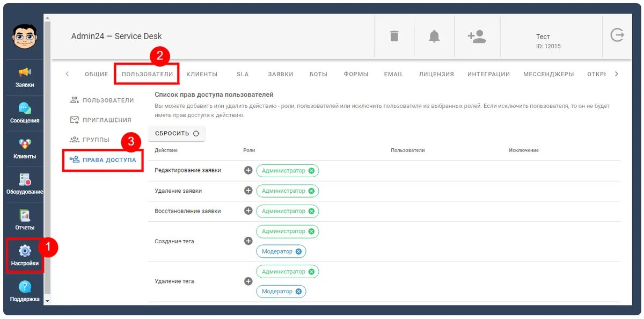The height and width of the screenshot is (319, 644).
Task: Switch to the Общие tab
Action: (97, 74)
